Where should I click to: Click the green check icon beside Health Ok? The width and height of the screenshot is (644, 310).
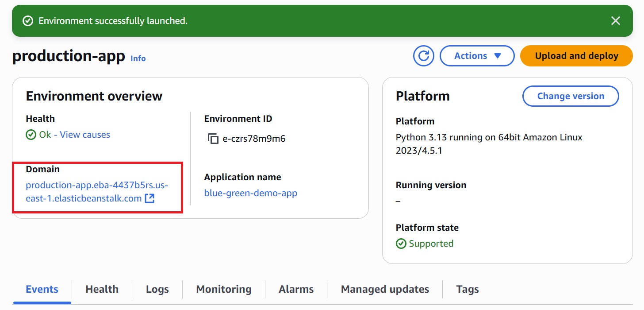click(31, 135)
